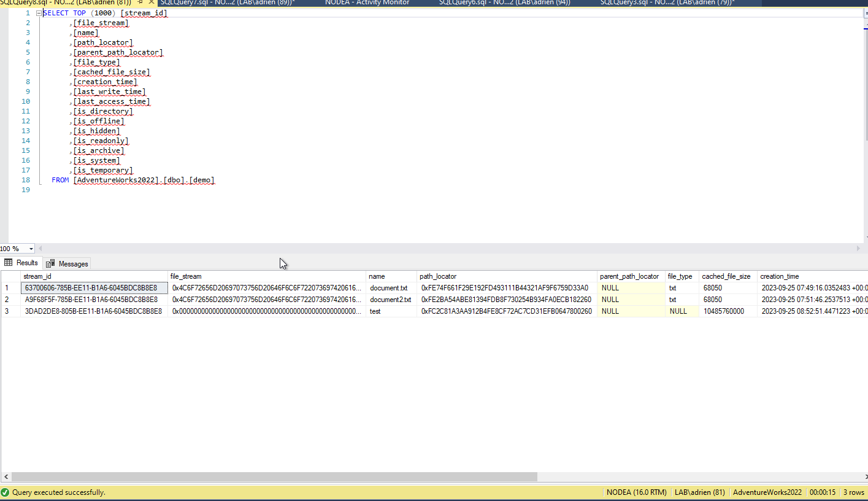Viewport: 868px width, 501px height.
Task: Switch to NODEA Activity Monitor tab
Action: tap(367, 2)
